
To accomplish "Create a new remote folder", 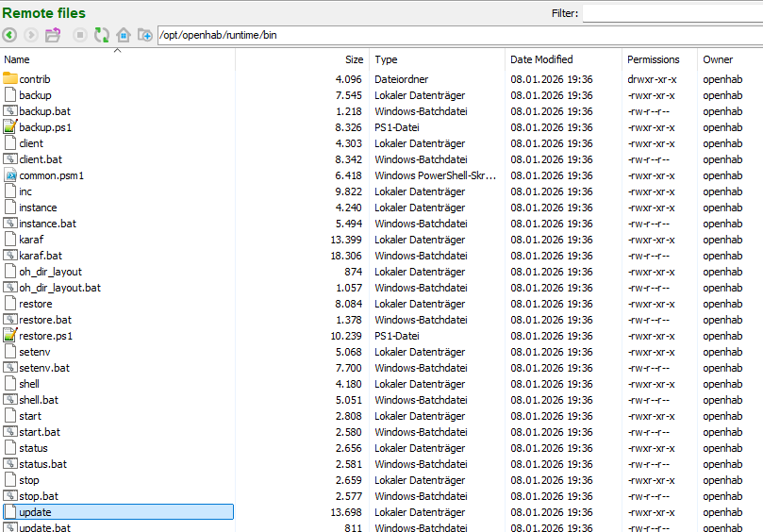I will click(x=144, y=35).
